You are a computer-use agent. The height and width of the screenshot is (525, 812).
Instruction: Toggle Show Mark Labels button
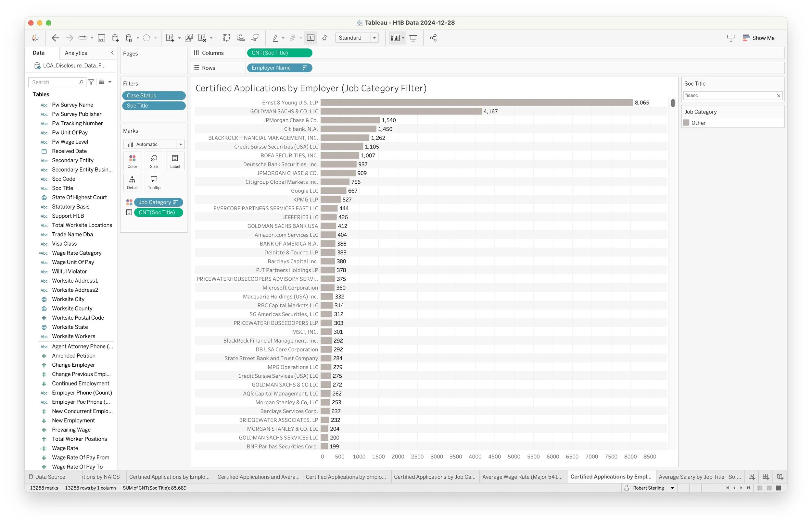click(311, 38)
